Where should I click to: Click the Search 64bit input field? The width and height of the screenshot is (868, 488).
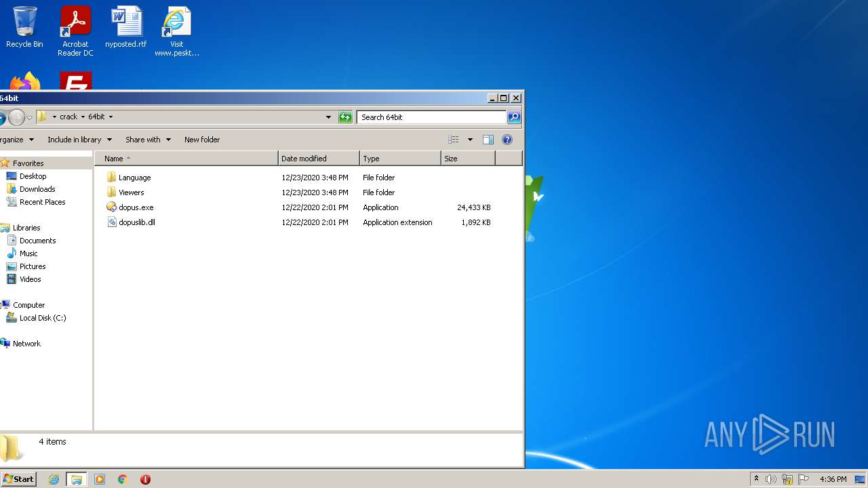click(x=431, y=117)
